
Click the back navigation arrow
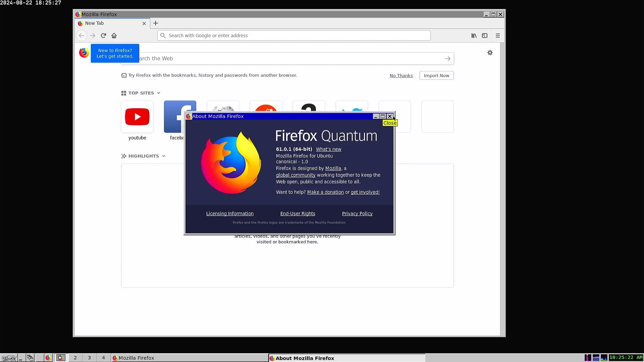pyautogui.click(x=81, y=36)
